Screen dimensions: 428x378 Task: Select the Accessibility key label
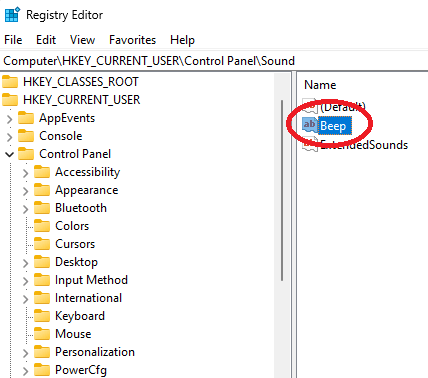pos(88,172)
